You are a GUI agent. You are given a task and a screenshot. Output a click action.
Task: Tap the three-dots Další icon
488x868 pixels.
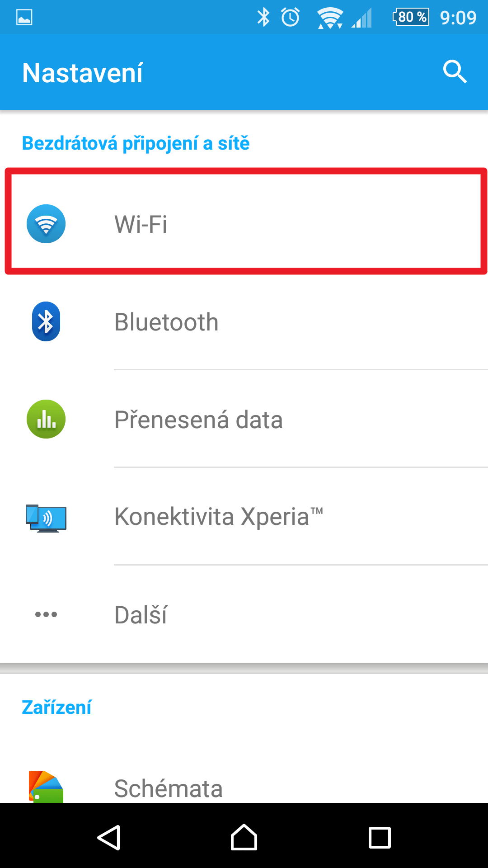point(46,614)
